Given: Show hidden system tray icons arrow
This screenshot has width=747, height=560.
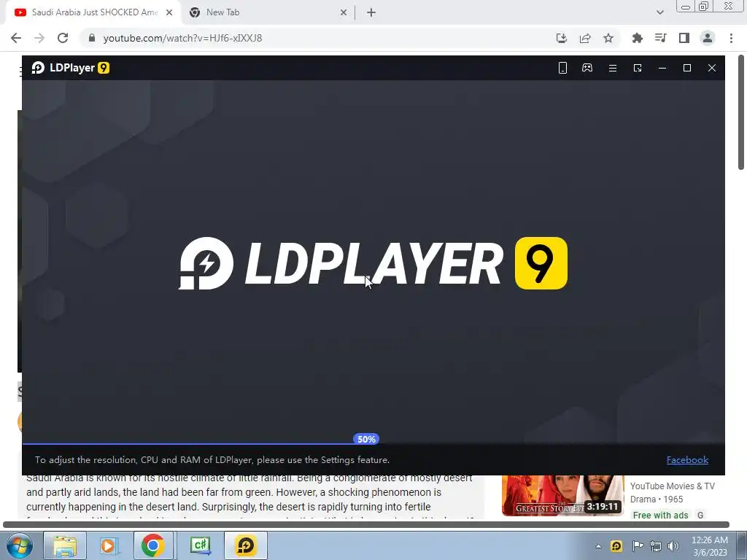Looking at the screenshot, I should click(x=598, y=546).
